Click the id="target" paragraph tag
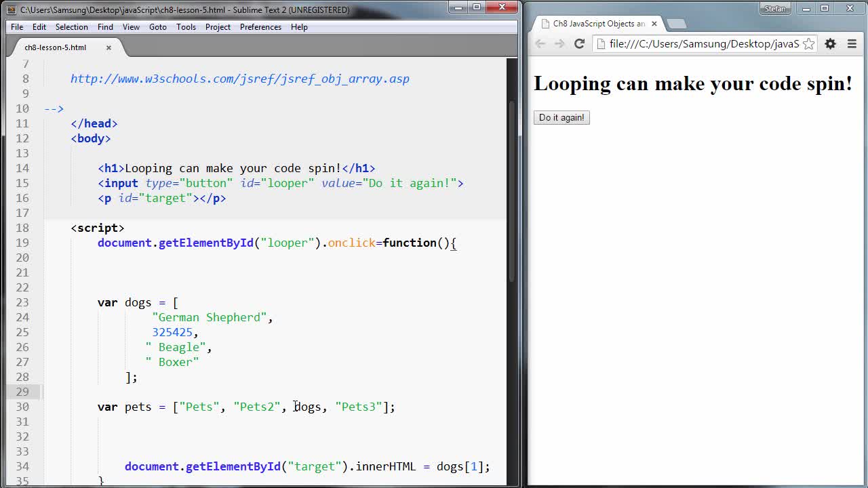This screenshot has height=488, width=868. [162, 198]
